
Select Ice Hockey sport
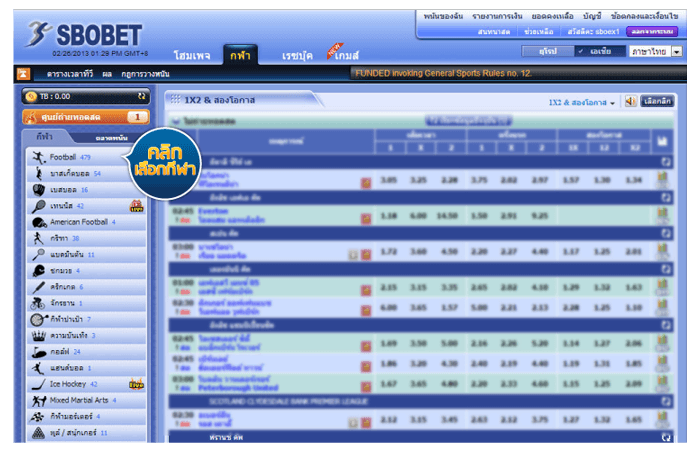87,384
